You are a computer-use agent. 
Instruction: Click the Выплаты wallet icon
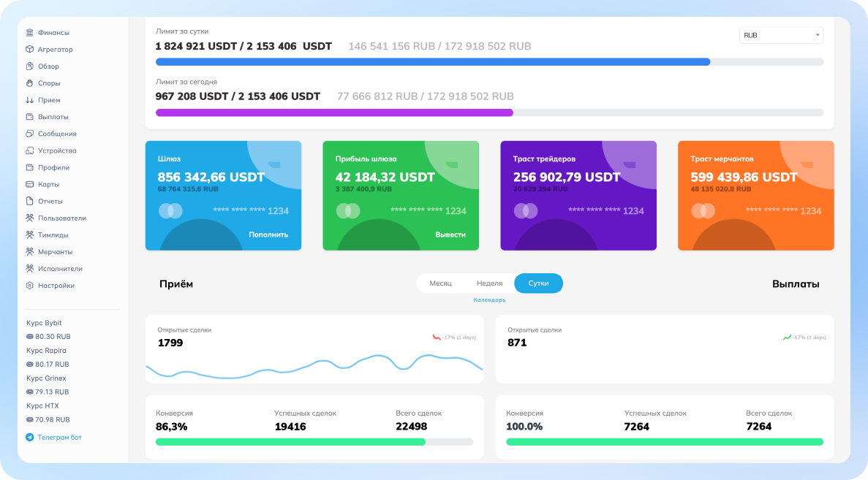click(x=30, y=117)
